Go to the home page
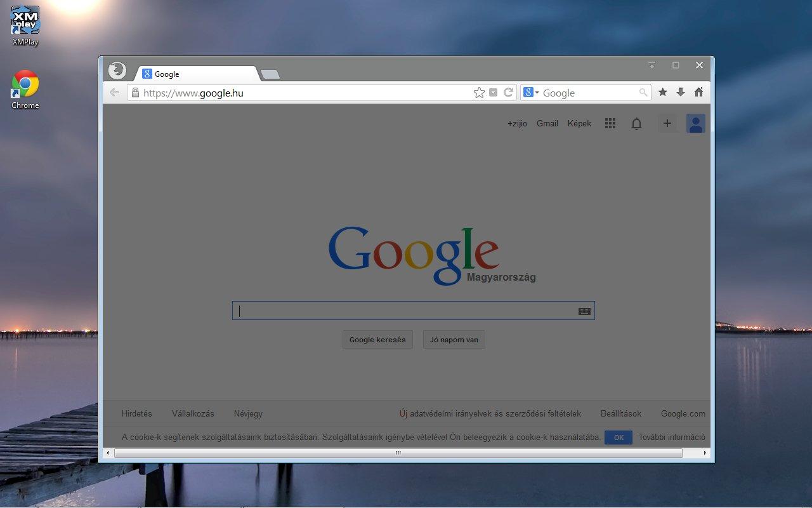 [x=698, y=92]
